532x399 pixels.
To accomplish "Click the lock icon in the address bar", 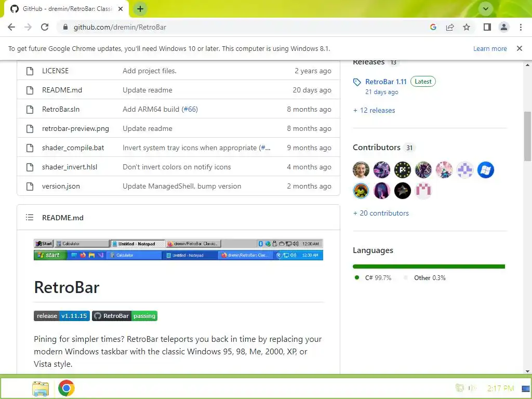I will [x=65, y=27].
